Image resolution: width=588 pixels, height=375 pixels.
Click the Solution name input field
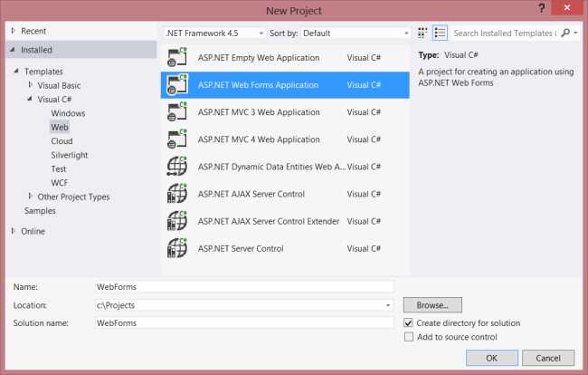coord(244,322)
